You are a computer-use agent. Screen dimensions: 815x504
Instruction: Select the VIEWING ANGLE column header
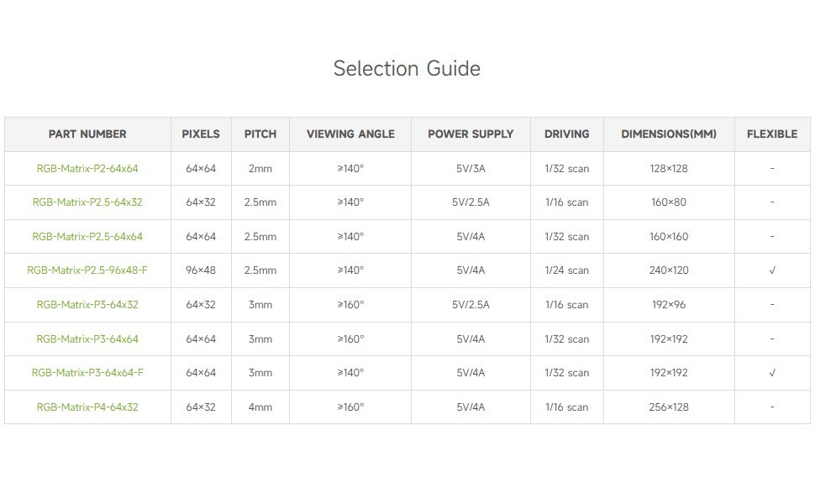click(x=350, y=134)
